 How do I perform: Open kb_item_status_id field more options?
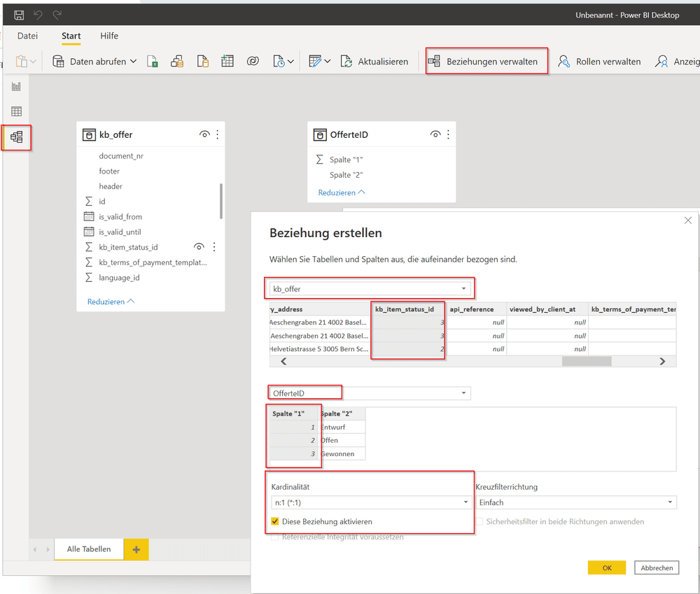(214, 247)
